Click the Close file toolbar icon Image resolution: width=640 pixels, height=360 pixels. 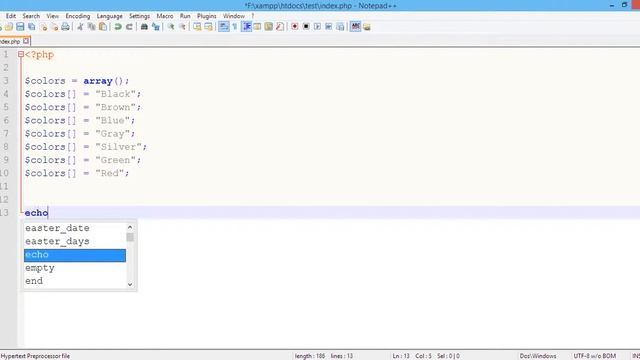(x=43, y=27)
